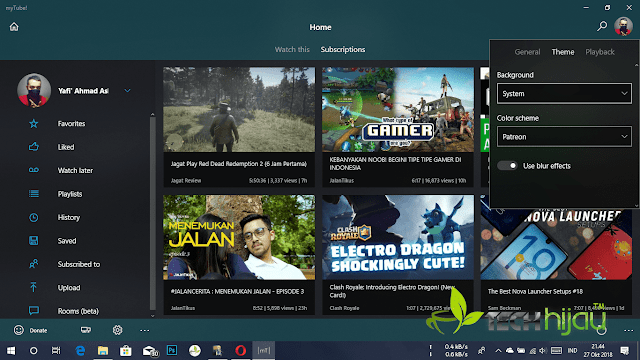Open Windows Start menu
Viewport: 640px width, 360px height.
pos(11,351)
